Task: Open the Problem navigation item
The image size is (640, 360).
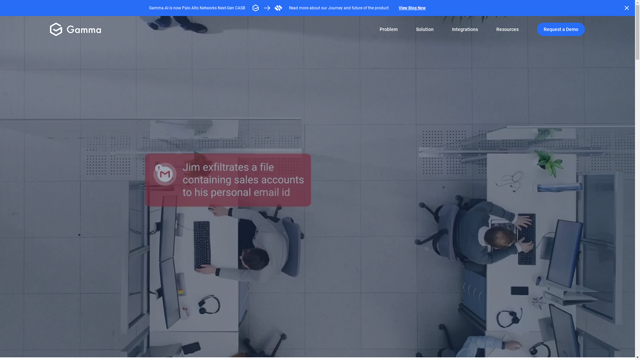Action: [x=388, y=29]
